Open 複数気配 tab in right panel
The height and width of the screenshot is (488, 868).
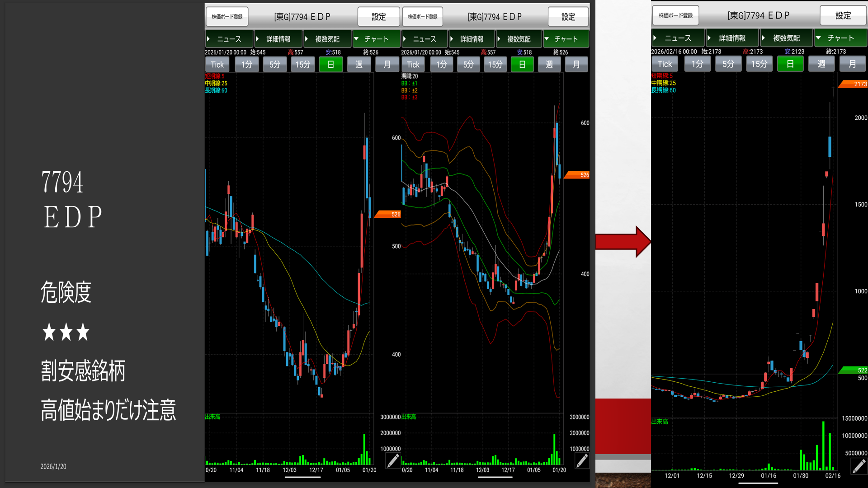tap(786, 38)
